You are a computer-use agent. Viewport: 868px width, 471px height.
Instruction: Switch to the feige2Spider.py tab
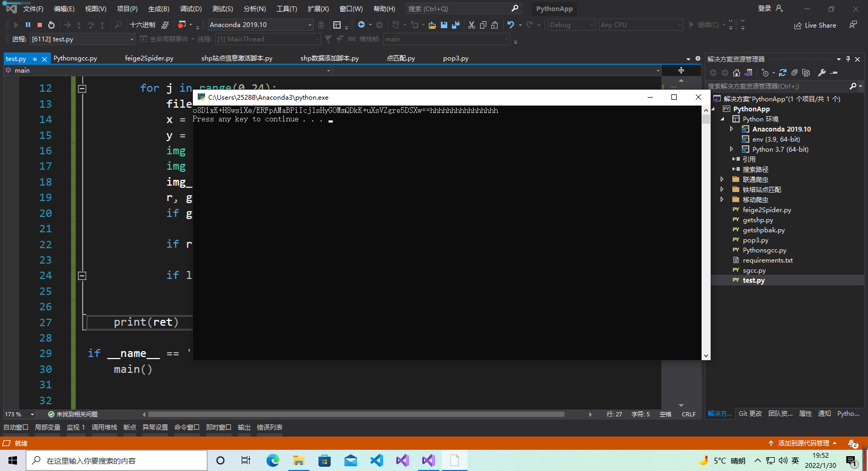(149, 58)
